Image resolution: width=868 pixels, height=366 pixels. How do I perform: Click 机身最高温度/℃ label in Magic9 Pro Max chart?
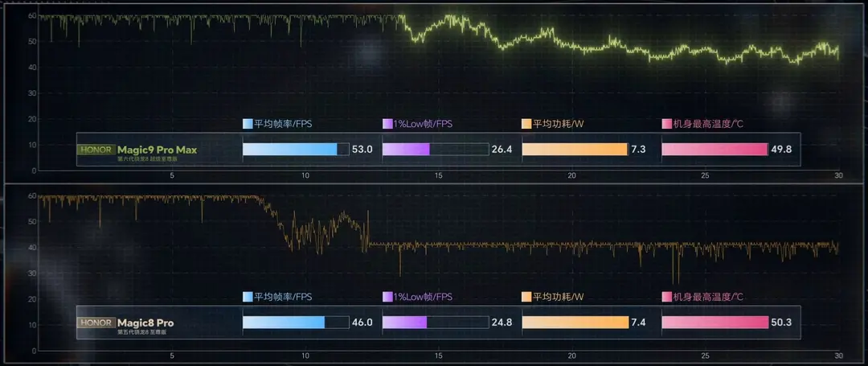click(709, 124)
